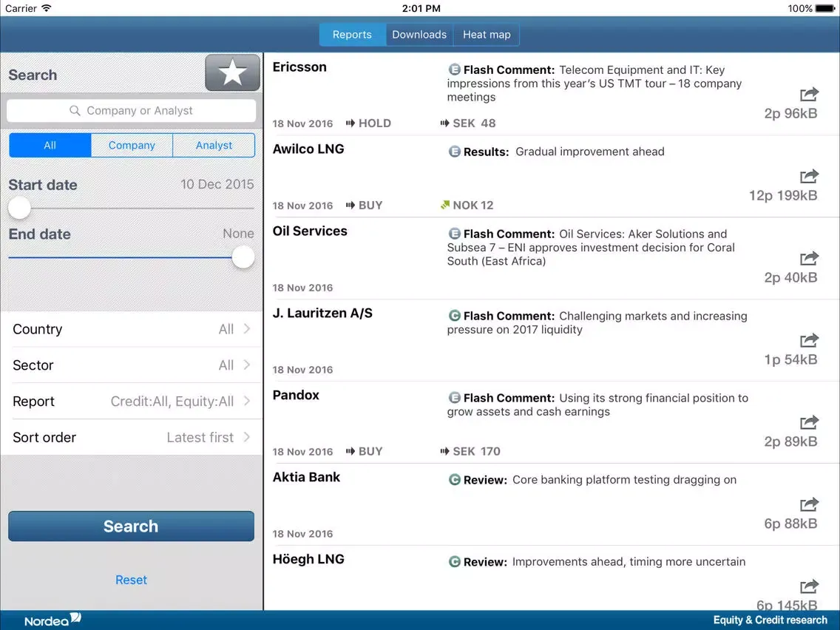The width and height of the screenshot is (840, 630).
Task: Click the green target arrow next to NOK 12
Action: 444,205
